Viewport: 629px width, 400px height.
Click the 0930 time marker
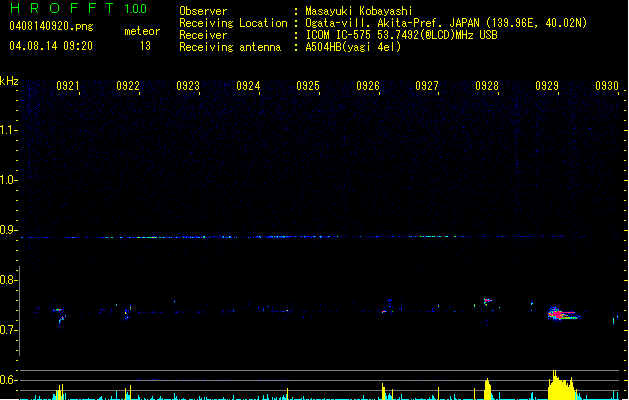pos(607,86)
